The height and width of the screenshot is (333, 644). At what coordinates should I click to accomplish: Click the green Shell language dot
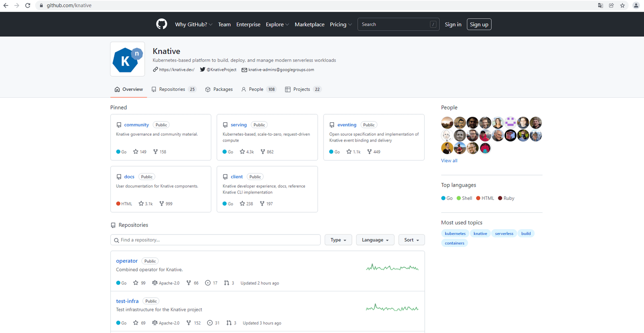(x=458, y=198)
